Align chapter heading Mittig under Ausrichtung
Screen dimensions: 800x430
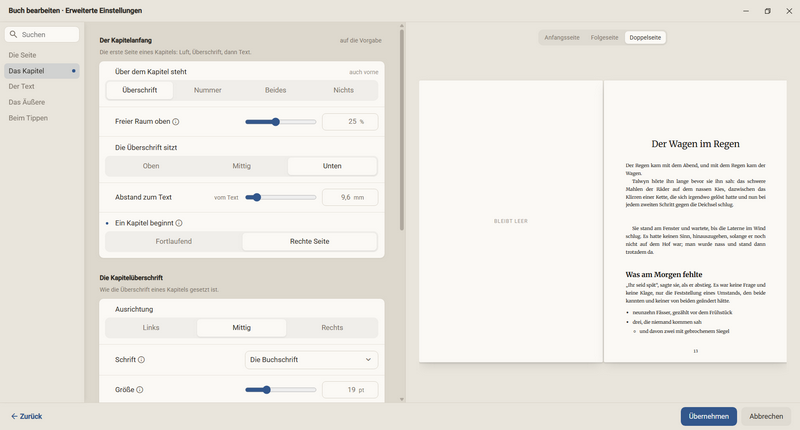tap(241, 327)
